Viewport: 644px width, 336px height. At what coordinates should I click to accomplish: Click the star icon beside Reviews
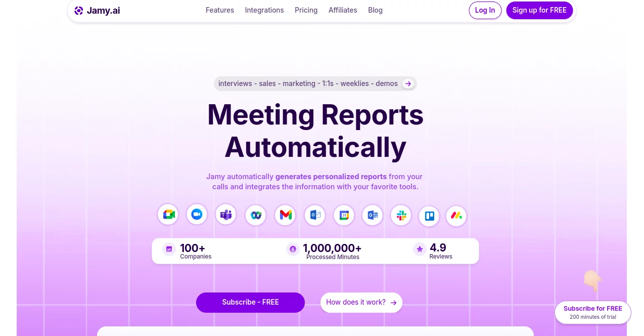[420, 249]
